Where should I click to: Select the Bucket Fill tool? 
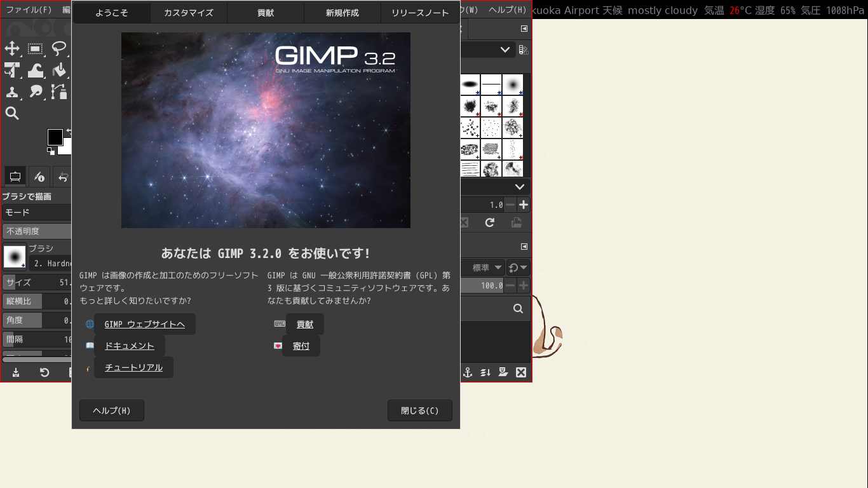click(59, 71)
